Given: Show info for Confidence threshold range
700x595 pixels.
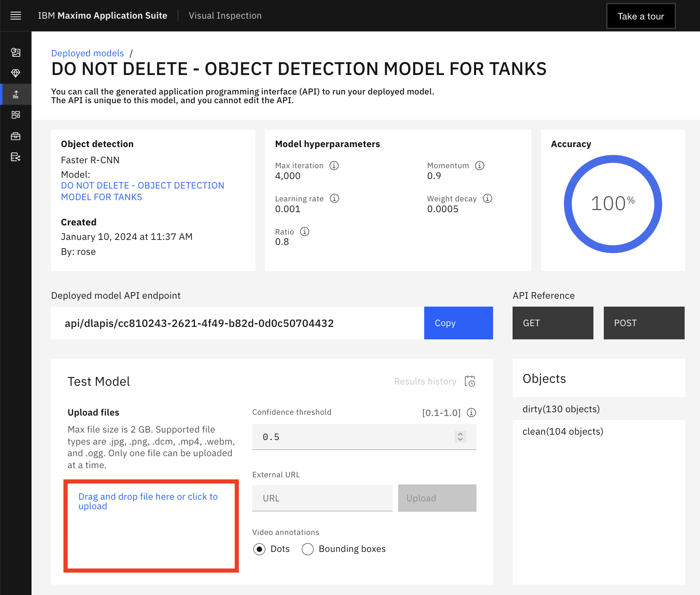Looking at the screenshot, I should 472,413.
